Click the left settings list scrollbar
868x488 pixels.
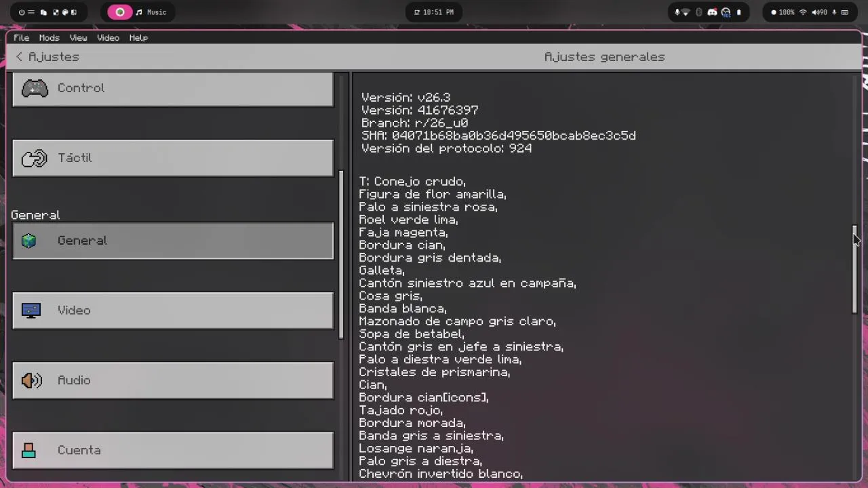(x=341, y=254)
